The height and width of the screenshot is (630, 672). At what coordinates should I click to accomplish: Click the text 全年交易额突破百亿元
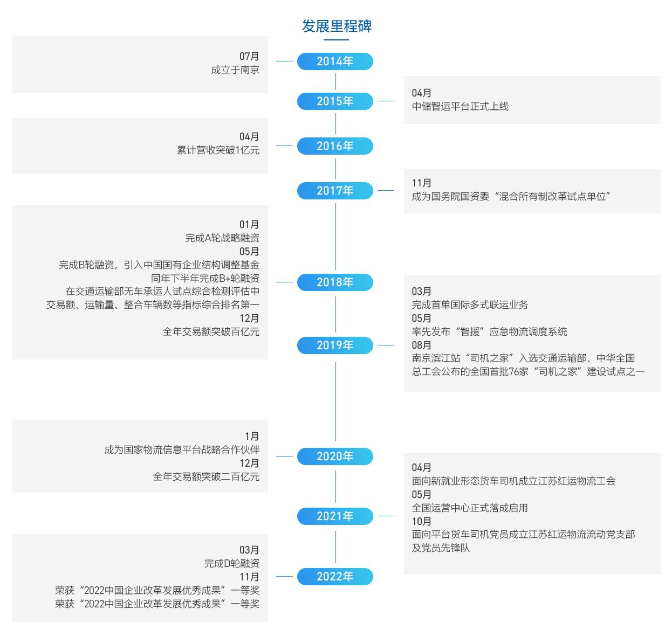[211, 332]
